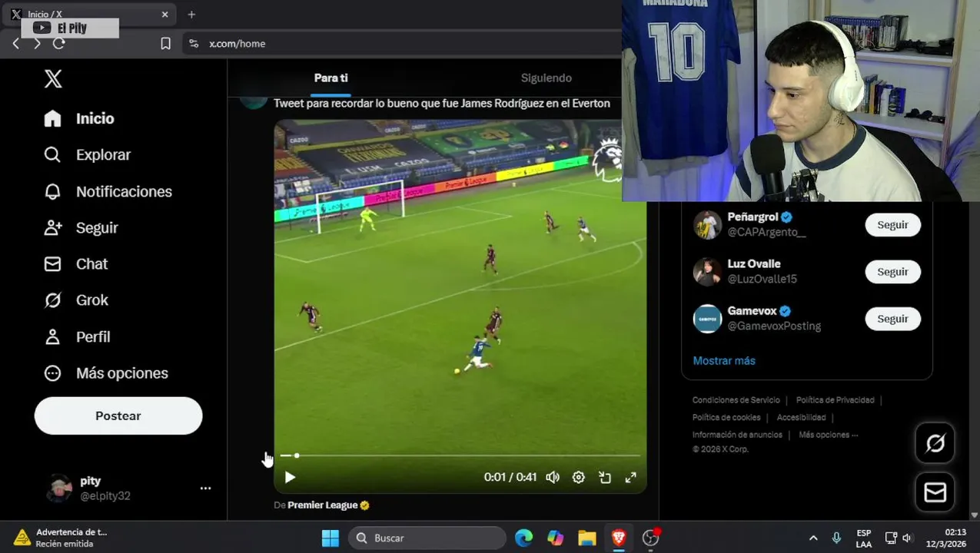Open Información de anuncios link

click(737, 435)
